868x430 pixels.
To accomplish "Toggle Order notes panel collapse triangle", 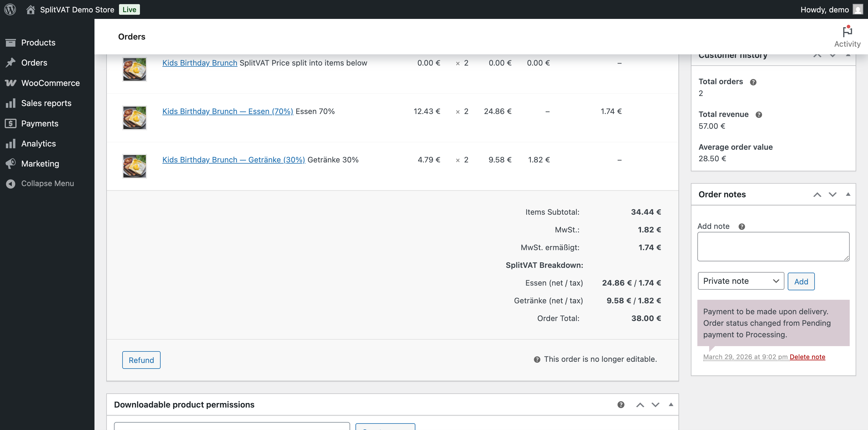I will tap(848, 194).
